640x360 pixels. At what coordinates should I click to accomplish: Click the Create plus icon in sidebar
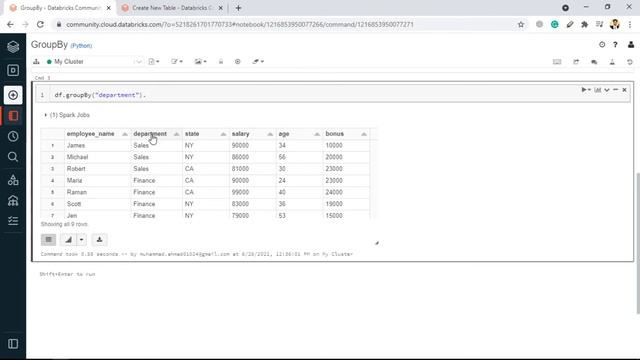[13, 95]
